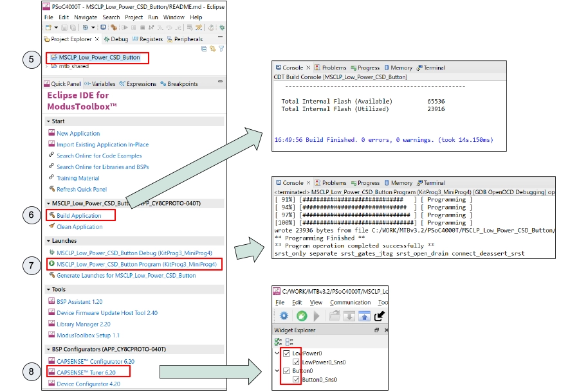
Task: Click the brown hammer build icon in toolbar
Action: [x=114, y=28]
